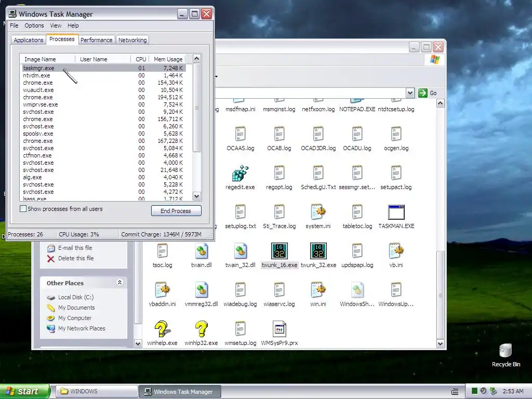
Task: Select the ntvdm.exe process row
Action: pos(103,75)
